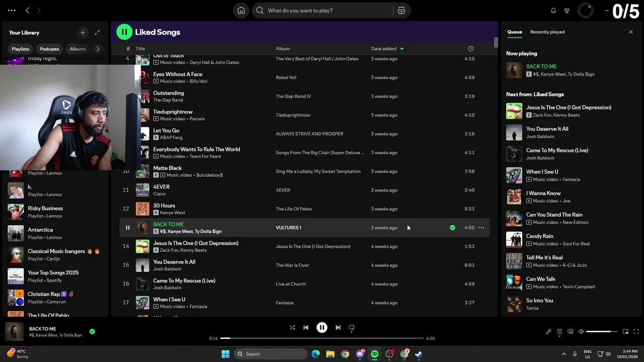Open the notifications bell icon
The width and height of the screenshot is (644, 362).
[x=553, y=11]
